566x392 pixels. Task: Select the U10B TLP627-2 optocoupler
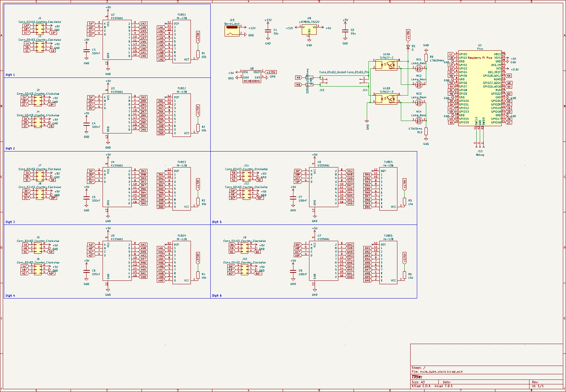(x=386, y=99)
